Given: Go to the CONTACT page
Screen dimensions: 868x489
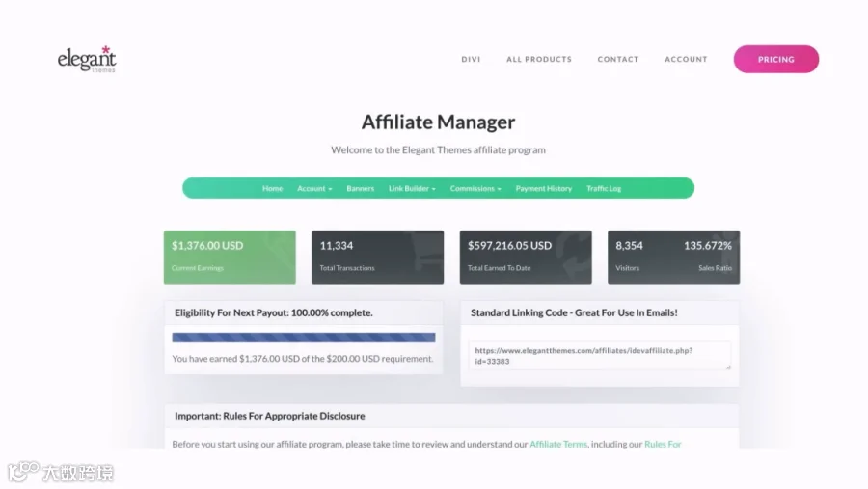Looking at the screenshot, I should click(618, 59).
